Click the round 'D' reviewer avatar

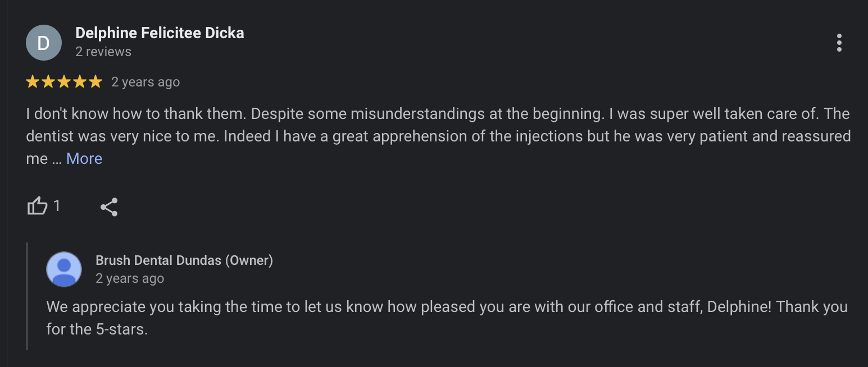(x=44, y=43)
